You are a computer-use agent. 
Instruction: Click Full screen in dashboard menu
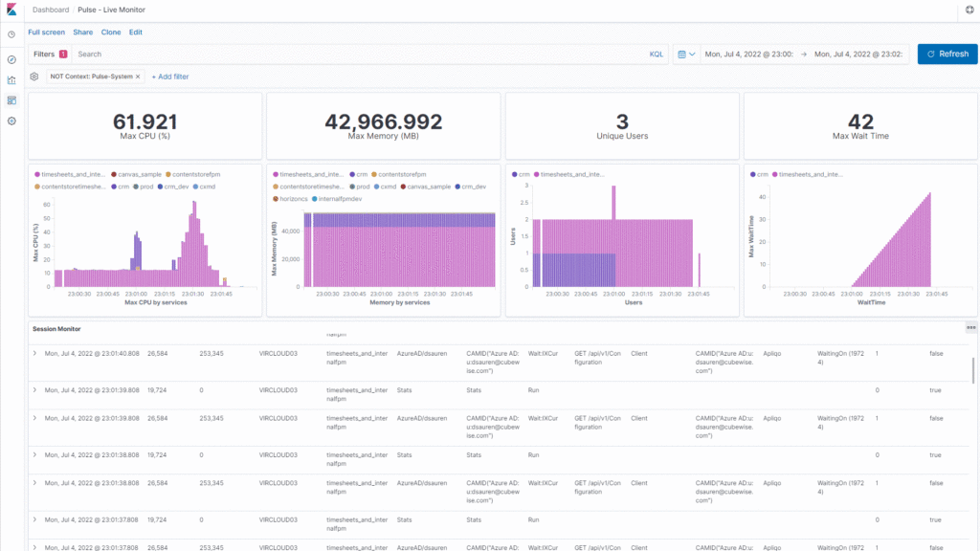point(47,32)
